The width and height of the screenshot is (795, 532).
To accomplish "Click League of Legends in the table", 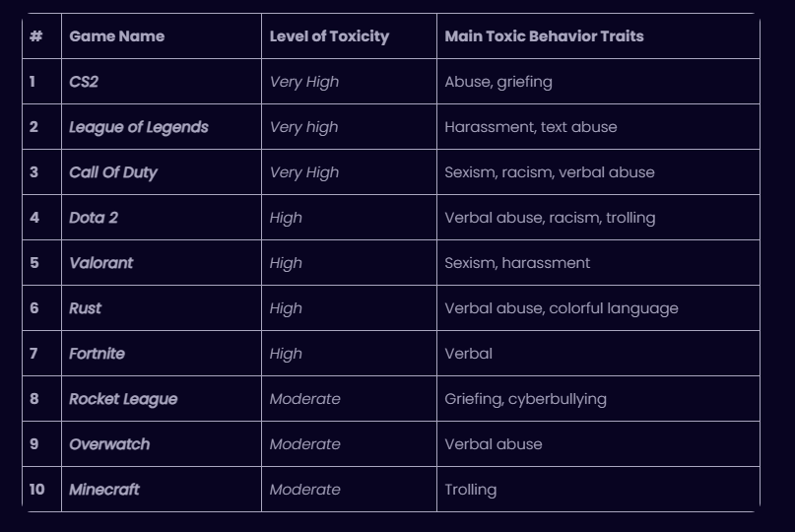I will click(139, 127).
